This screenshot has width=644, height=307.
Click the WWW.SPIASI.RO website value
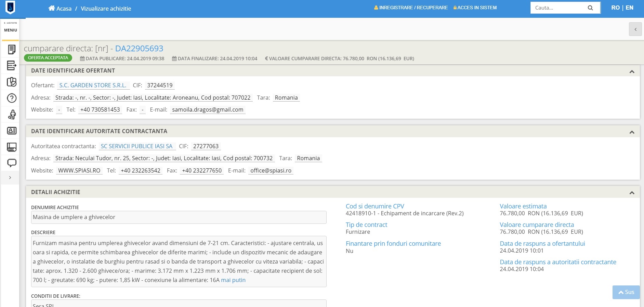pyautogui.click(x=79, y=170)
